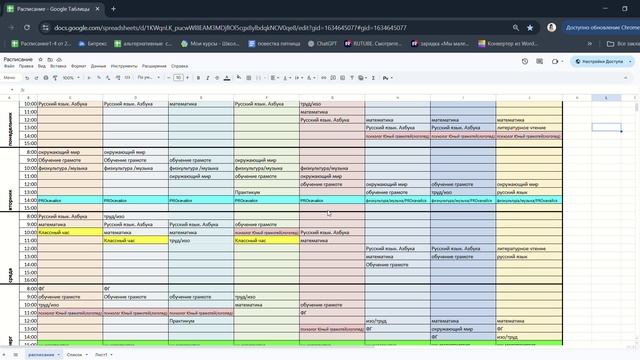
Task: Print the spreadsheet via printer icon
Action: tap(46, 78)
